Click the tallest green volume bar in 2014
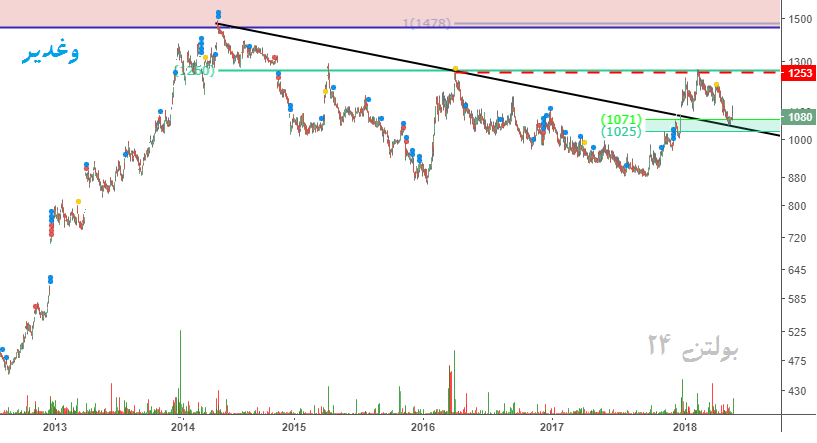This screenshot has width=817, height=443. tap(180, 370)
